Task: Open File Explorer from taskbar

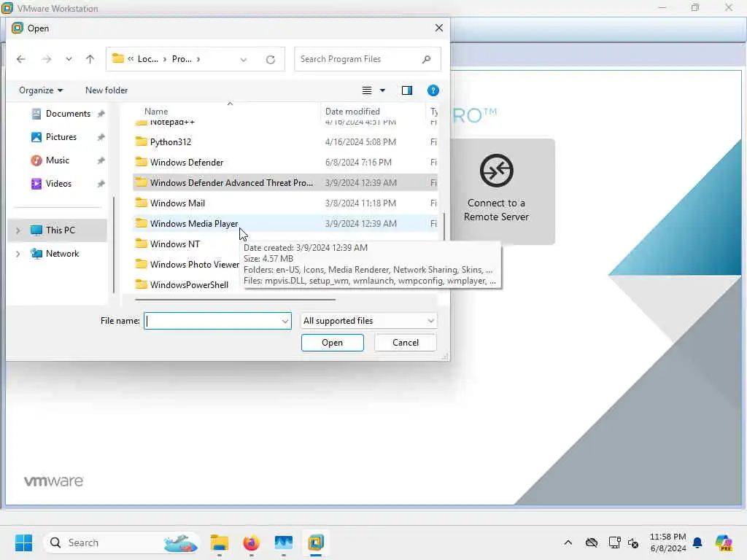Action: [219, 542]
